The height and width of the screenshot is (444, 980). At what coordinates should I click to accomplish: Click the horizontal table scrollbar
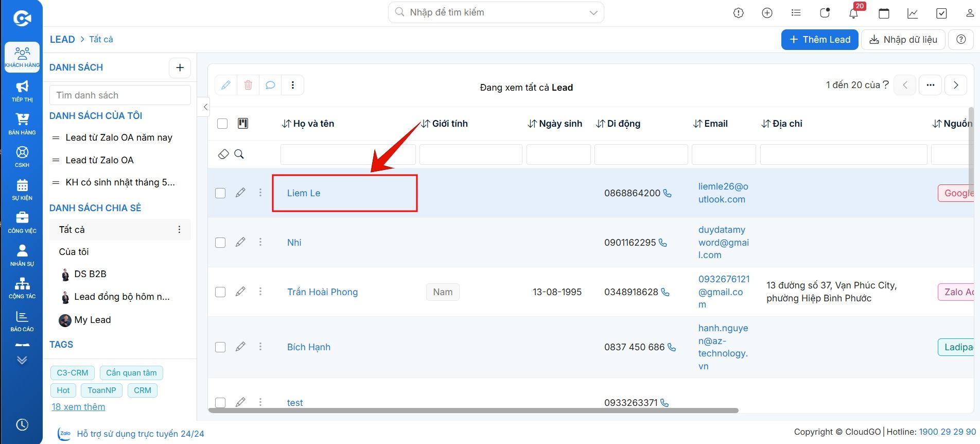[x=473, y=411]
